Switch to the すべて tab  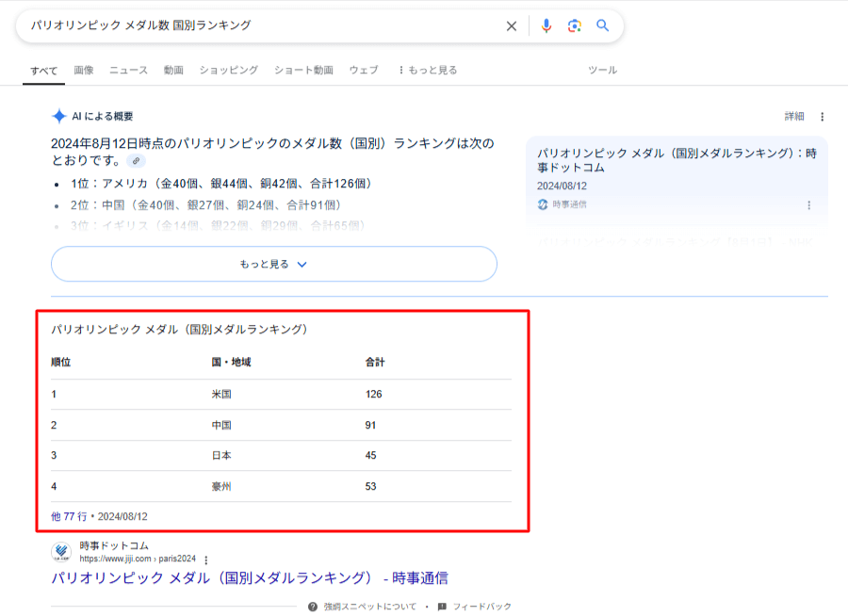(x=43, y=71)
